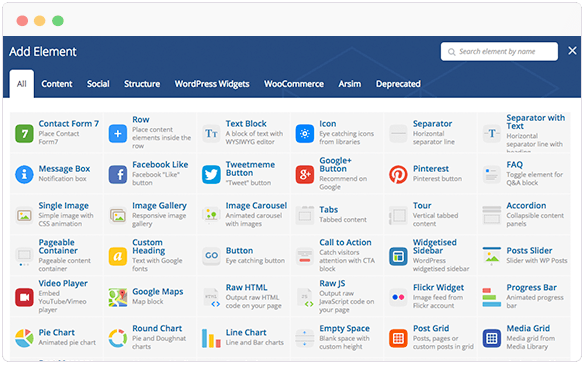Click the "Contact Form 7" title
The height and width of the screenshot is (366, 585).
tap(69, 123)
